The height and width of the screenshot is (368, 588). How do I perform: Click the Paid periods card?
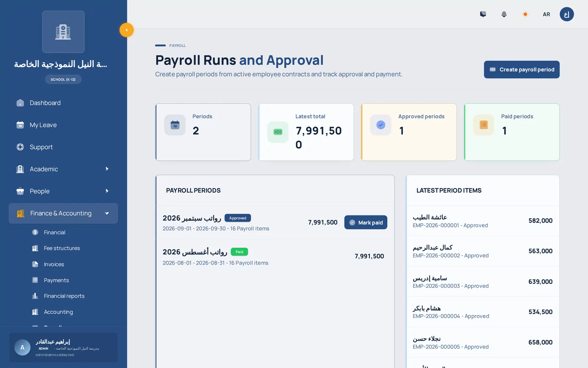[512, 132]
